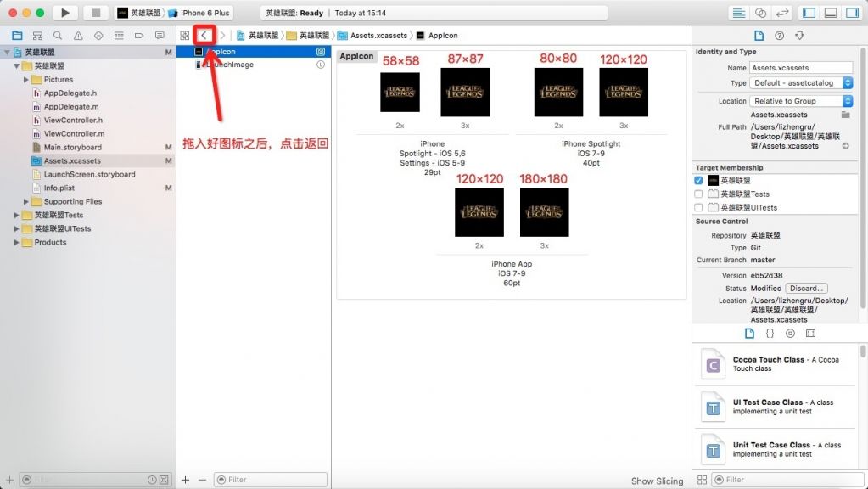This screenshot has height=489, width=868.
Task: Click Assets.xcassets in the jump bar
Action: [378, 36]
